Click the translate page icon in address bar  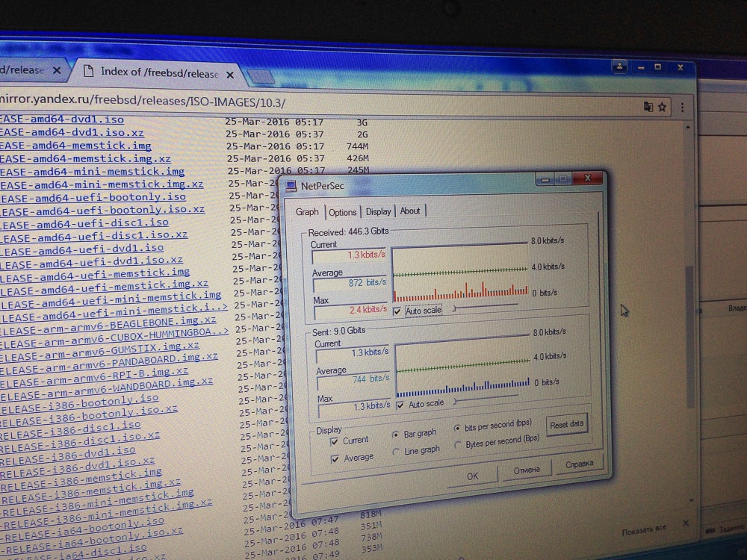(x=648, y=107)
